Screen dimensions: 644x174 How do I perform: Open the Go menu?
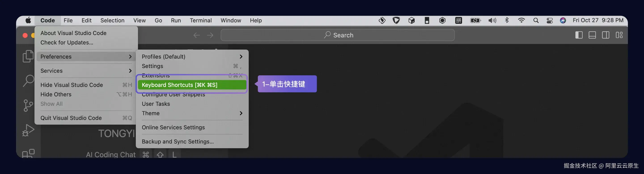158,20
